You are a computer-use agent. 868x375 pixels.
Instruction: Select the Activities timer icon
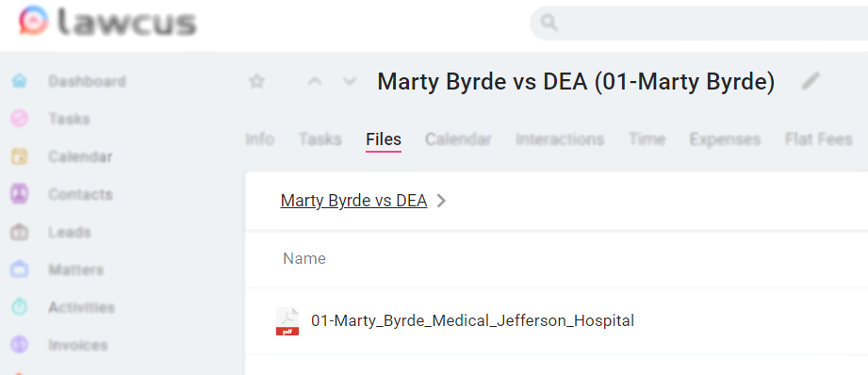[x=20, y=307]
